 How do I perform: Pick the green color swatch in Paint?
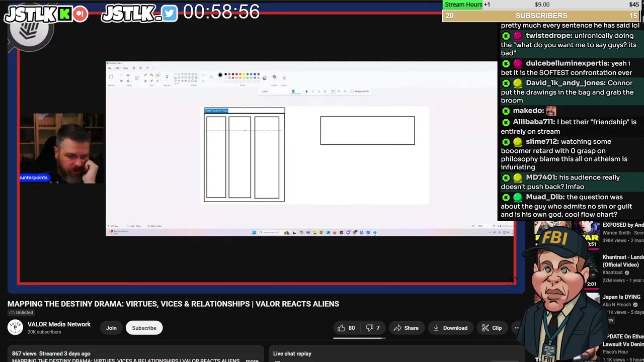click(248, 74)
